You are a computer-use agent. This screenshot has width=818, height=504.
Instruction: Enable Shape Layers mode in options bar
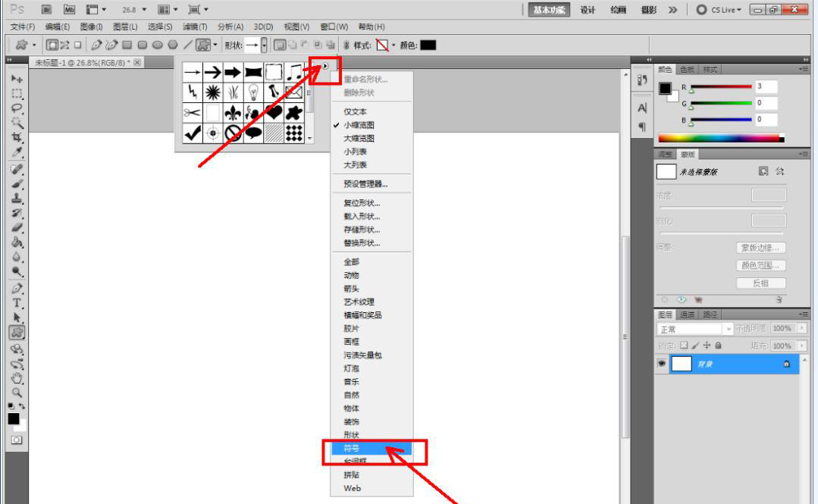tap(52, 45)
